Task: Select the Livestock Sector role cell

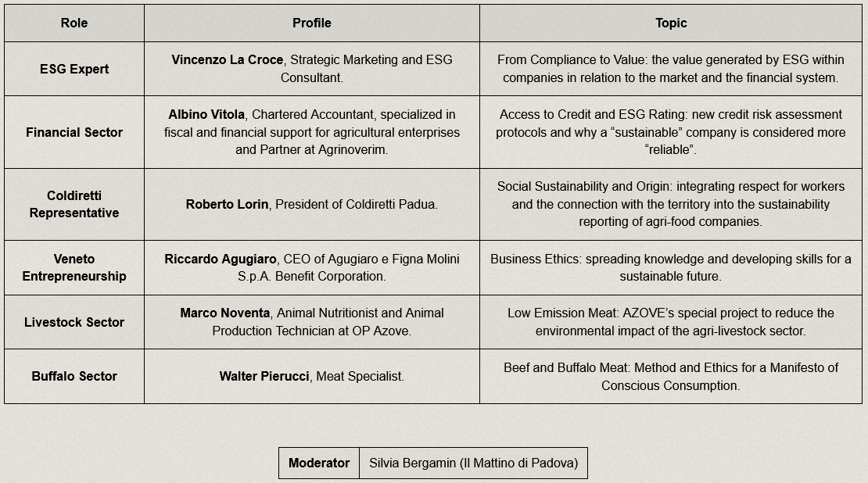Action: click(x=74, y=322)
